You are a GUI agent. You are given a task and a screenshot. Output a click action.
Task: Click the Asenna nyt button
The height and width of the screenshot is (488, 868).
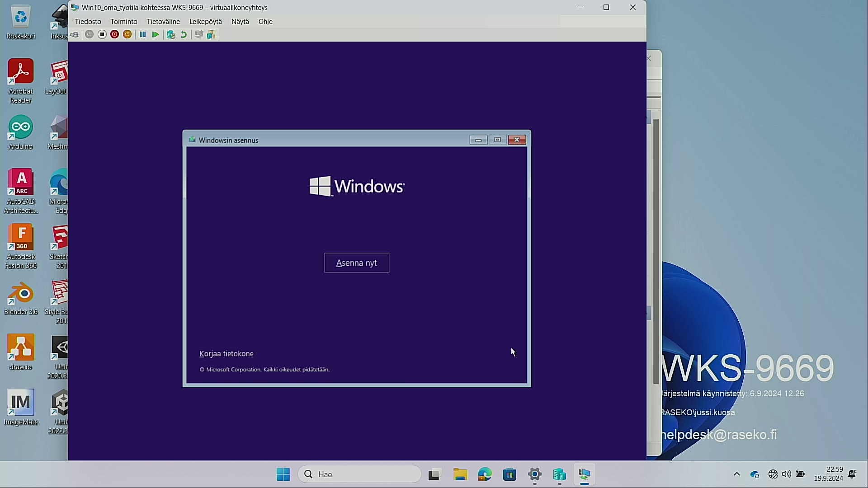pyautogui.click(x=357, y=263)
